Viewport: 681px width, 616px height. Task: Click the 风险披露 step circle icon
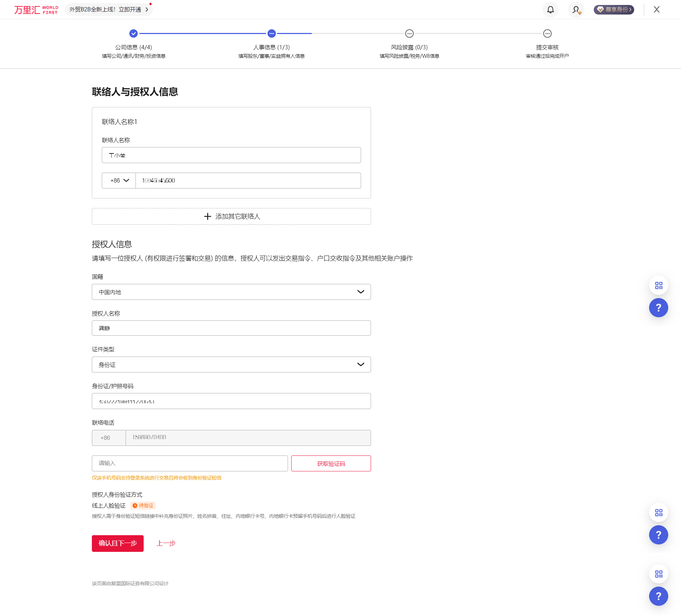click(409, 34)
